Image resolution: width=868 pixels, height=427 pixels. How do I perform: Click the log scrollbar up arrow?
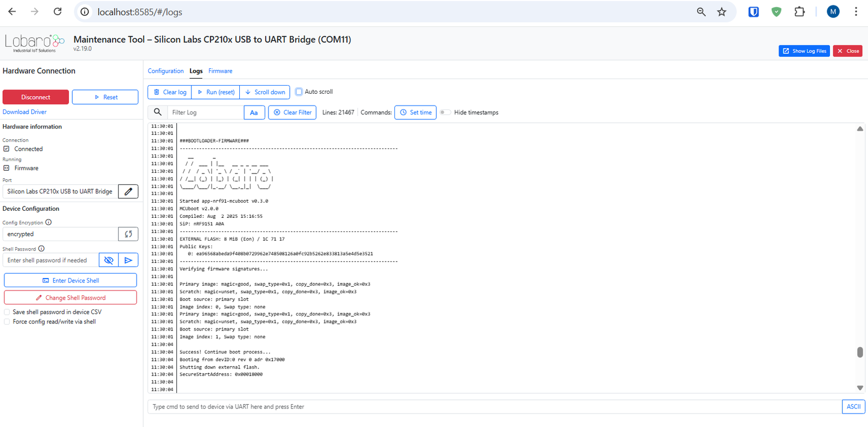tap(860, 128)
